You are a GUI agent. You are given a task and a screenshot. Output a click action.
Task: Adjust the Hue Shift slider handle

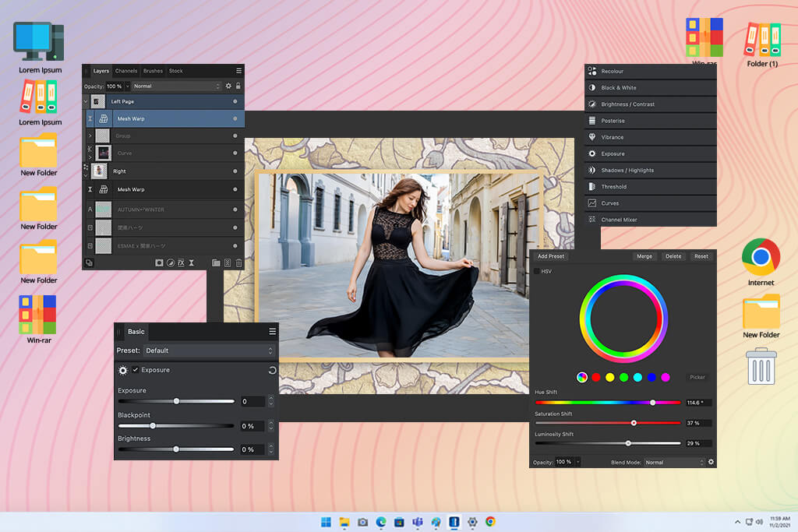pos(653,402)
